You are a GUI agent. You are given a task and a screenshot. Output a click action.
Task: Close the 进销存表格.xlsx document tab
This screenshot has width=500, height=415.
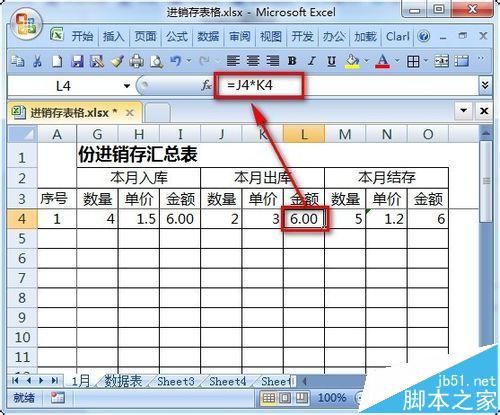pos(129,113)
